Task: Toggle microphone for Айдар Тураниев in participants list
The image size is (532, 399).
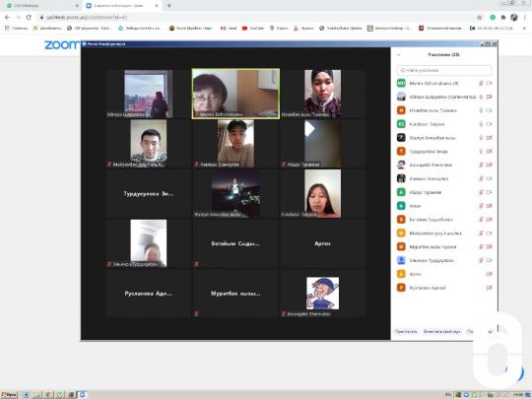Action: tap(481, 192)
